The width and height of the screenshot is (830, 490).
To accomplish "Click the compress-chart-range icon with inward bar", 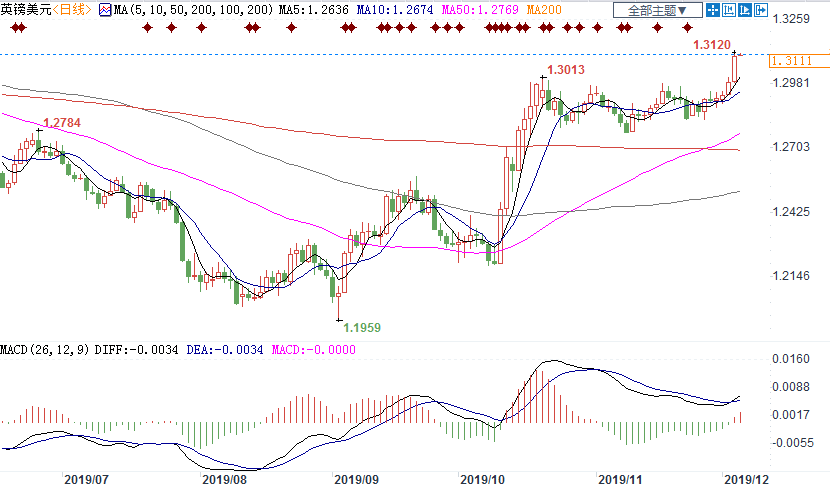I will click(728, 10).
